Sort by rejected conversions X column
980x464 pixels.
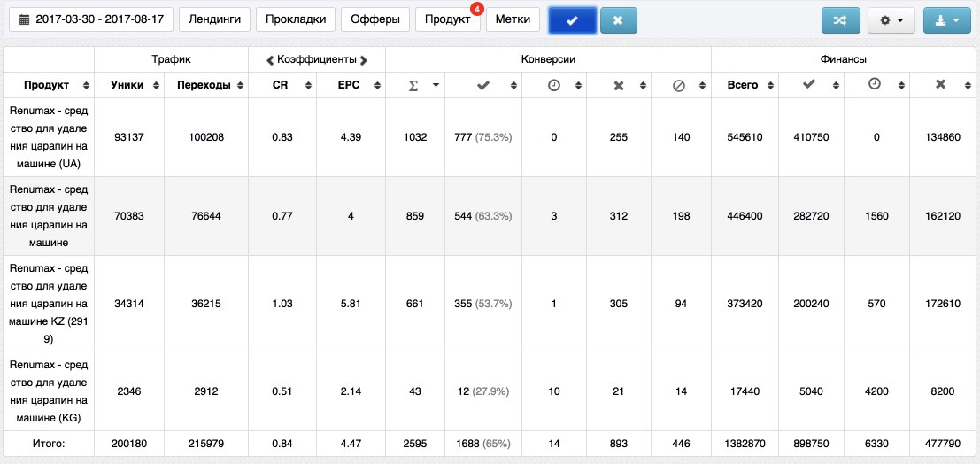[x=618, y=85]
